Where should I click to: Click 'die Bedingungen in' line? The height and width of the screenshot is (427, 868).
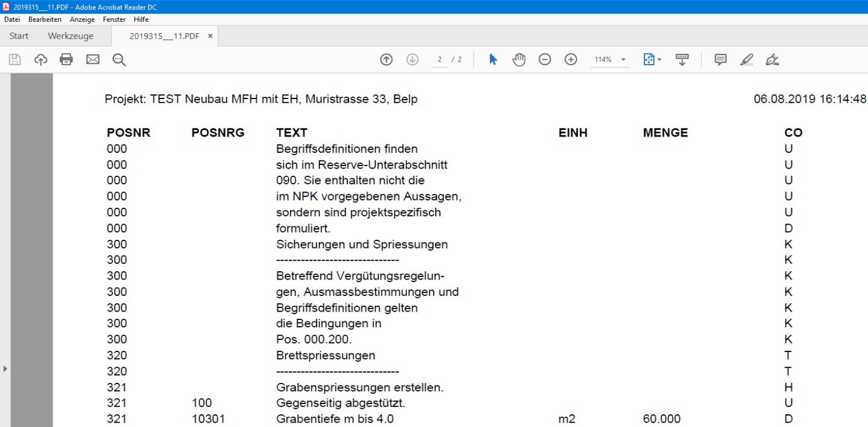click(329, 324)
